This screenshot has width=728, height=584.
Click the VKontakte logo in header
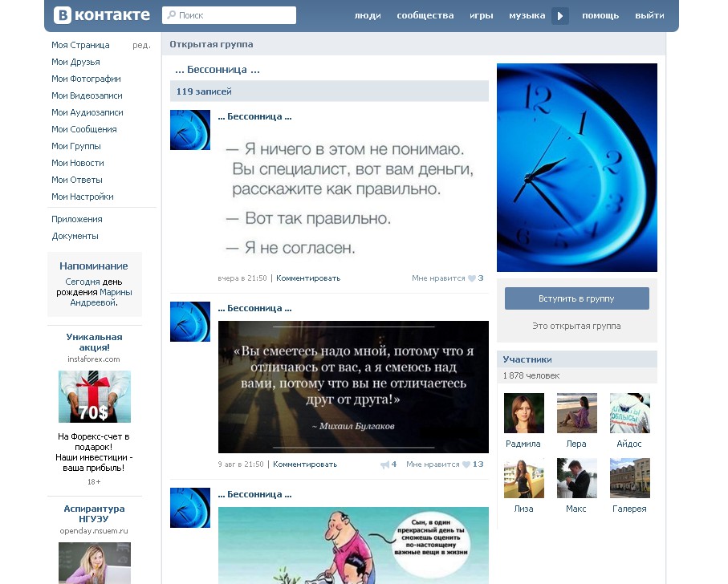pyautogui.click(x=102, y=15)
